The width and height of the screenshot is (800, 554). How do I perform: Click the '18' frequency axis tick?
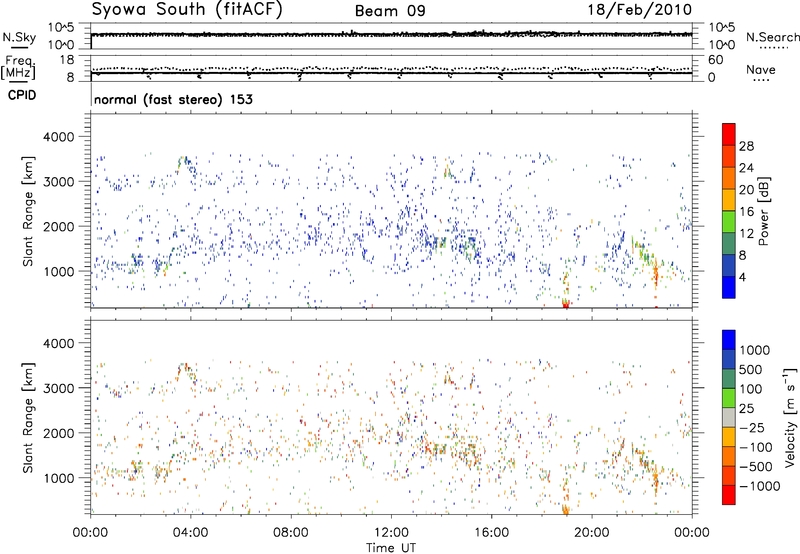click(x=66, y=60)
